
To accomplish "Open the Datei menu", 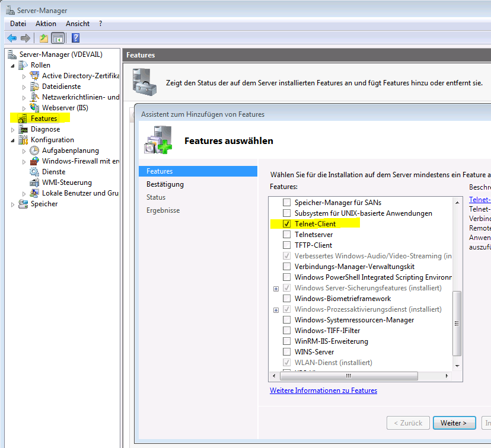I will point(18,24).
